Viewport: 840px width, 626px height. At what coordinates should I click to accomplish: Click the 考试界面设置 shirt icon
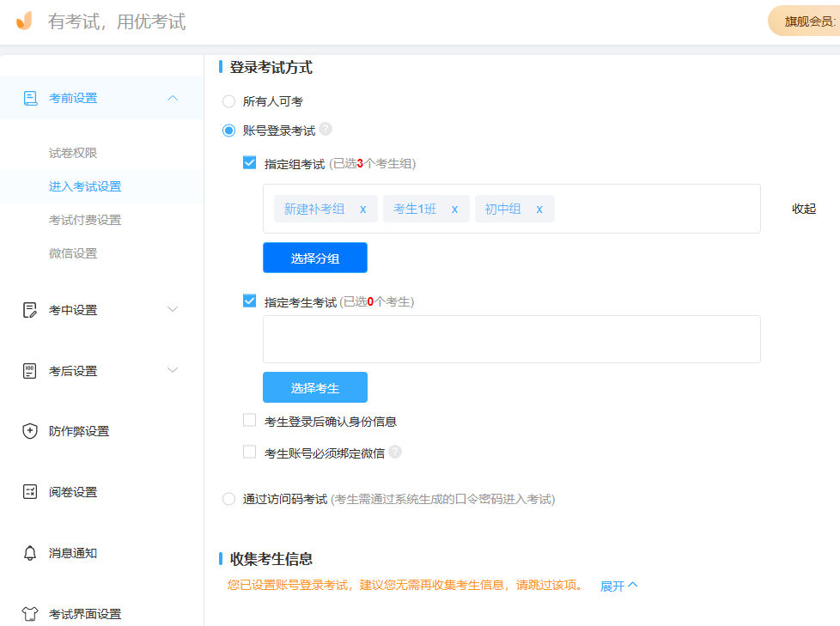pos(30,614)
